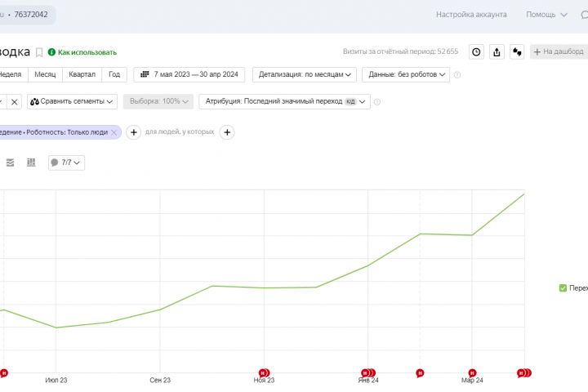588x392 pixels.
Task: Click note marker at 'Ноя 23'
Action: click(264, 373)
